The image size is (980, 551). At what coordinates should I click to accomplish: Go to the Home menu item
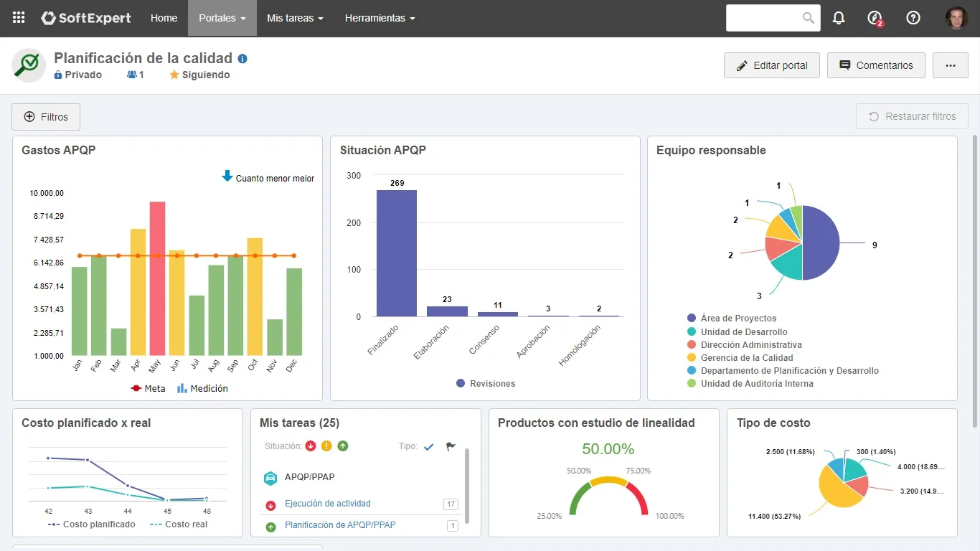pyautogui.click(x=164, y=18)
